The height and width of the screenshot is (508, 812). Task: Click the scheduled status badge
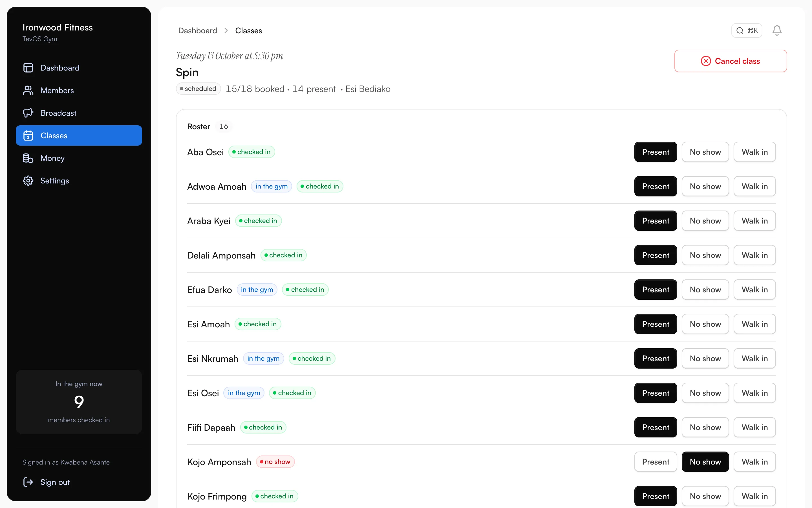[198, 89]
